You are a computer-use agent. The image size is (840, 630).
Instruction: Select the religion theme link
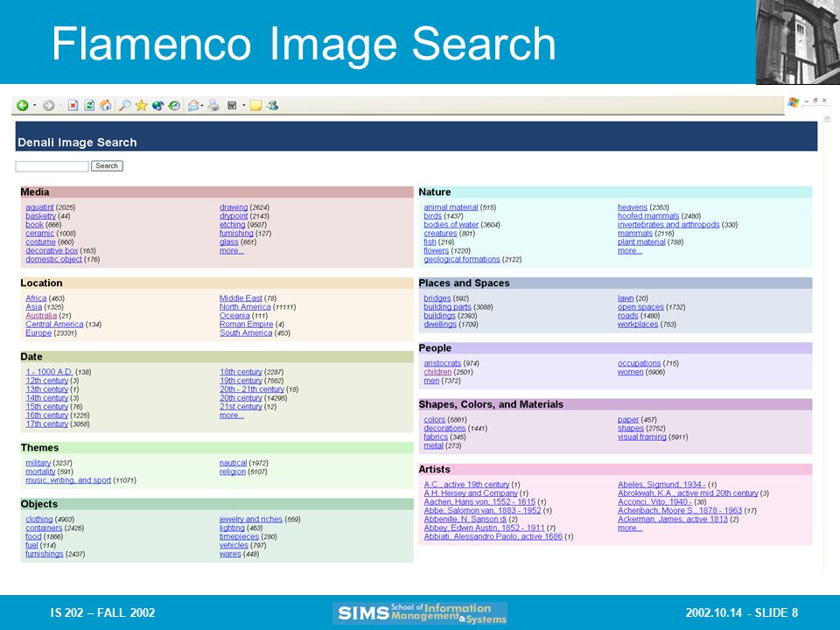pos(232,472)
